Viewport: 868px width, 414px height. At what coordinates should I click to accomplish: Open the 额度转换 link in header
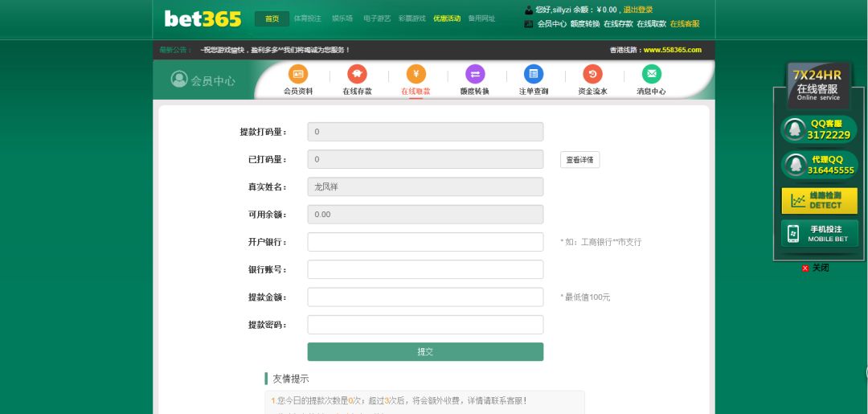pyautogui.click(x=585, y=24)
